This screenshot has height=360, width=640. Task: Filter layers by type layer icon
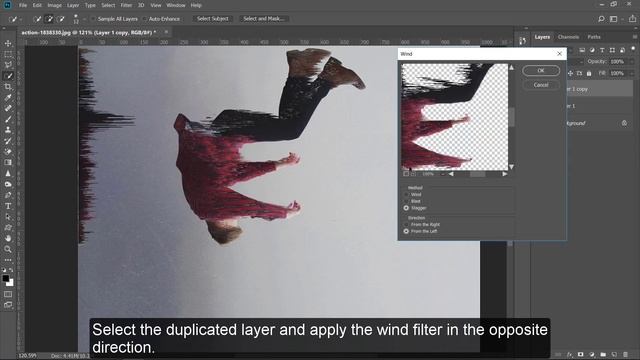tap(602, 50)
